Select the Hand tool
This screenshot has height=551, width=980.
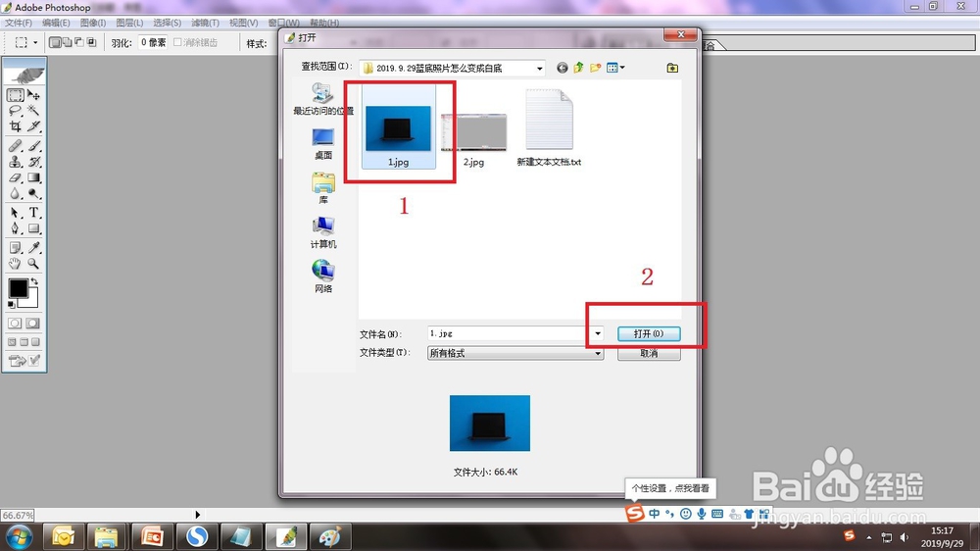pos(16,264)
